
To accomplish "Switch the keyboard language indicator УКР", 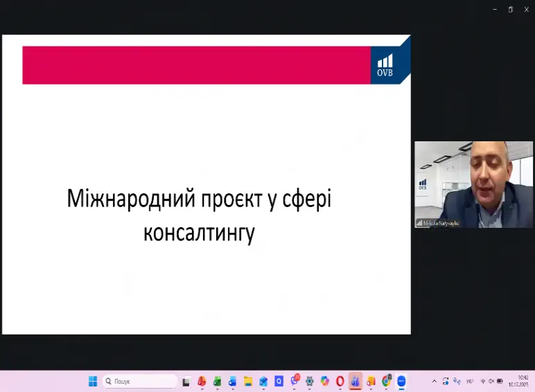I will point(470,381).
